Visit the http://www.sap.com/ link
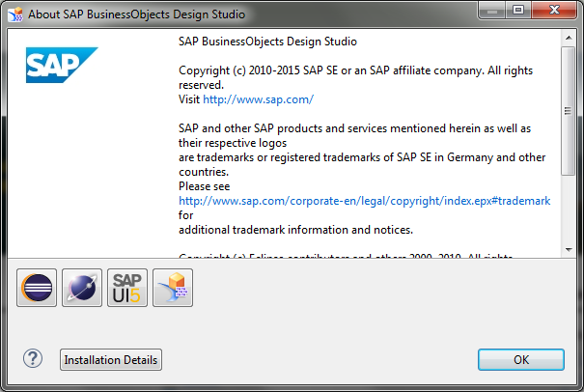Viewport: 584px width, 392px height. [x=258, y=99]
